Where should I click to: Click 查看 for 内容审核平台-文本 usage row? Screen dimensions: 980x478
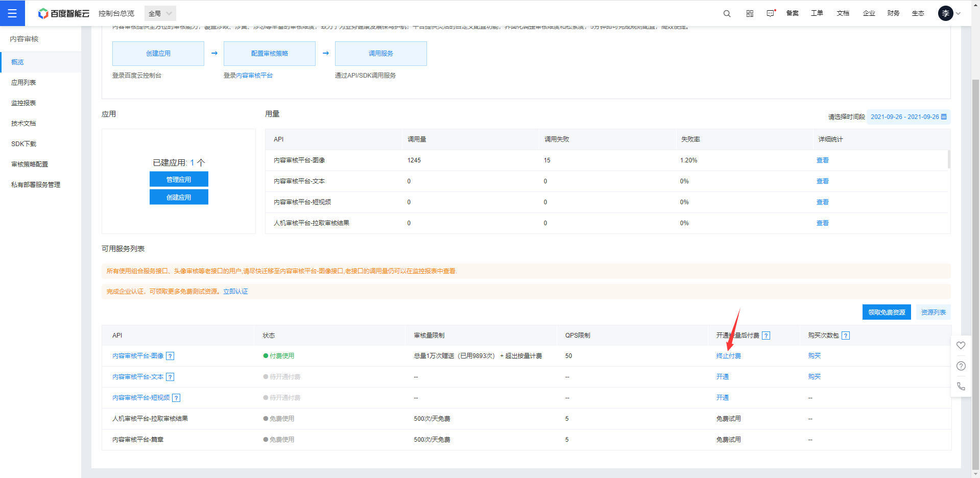[x=822, y=181]
